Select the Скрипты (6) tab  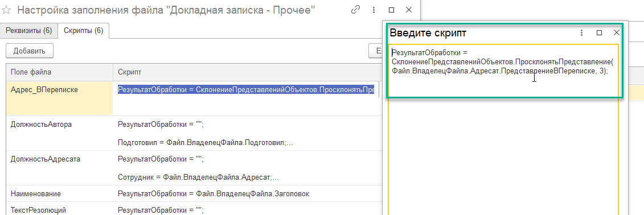coord(83,30)
